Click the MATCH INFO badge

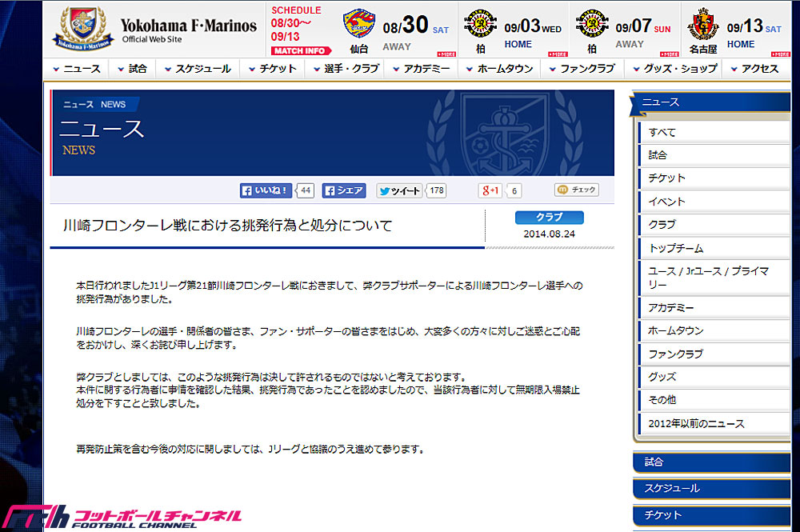click(x=300, y=50)
